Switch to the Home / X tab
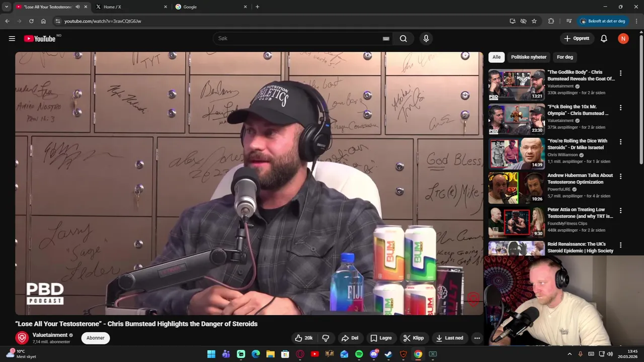 pos(131,7)
